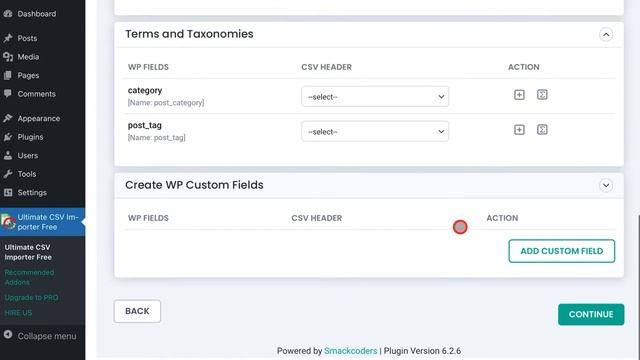Click the formula icon in post_tag row

[542, 130]
